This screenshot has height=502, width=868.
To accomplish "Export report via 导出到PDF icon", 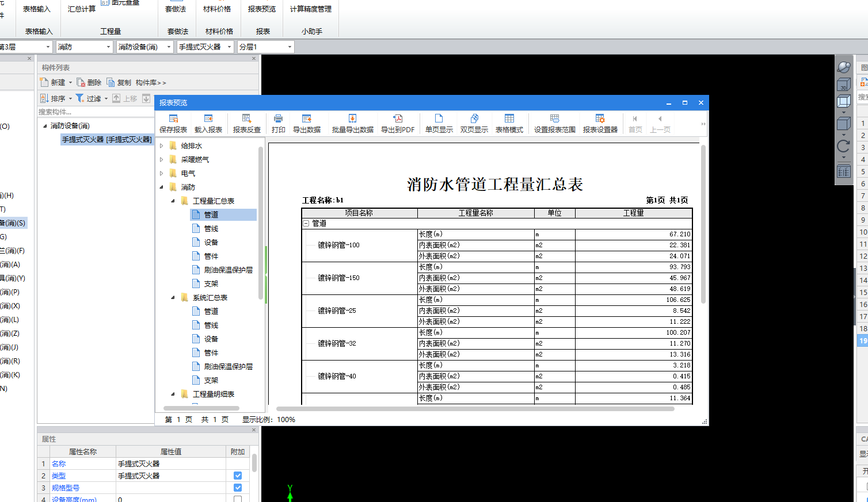I will (398, 118).
